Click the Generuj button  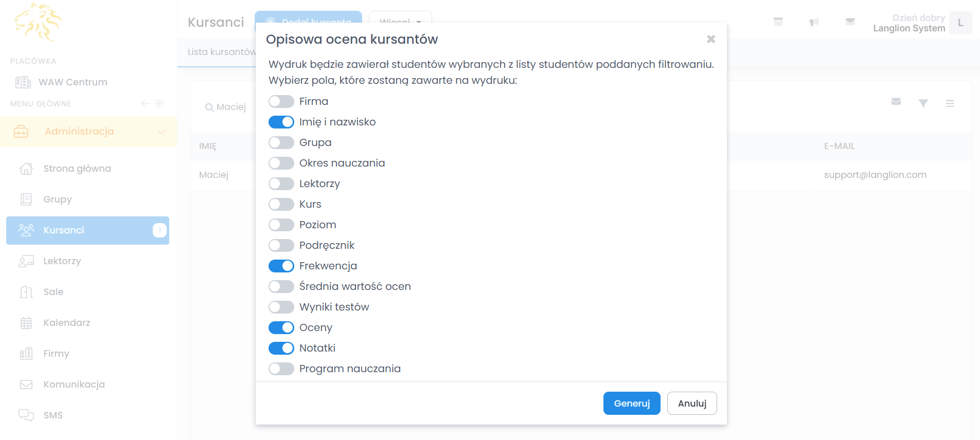click(x=632, y=404)
